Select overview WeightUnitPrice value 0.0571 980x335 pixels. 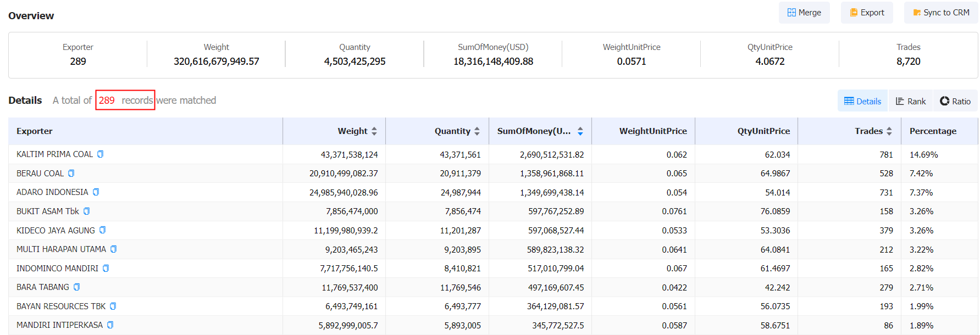point(632,62)
